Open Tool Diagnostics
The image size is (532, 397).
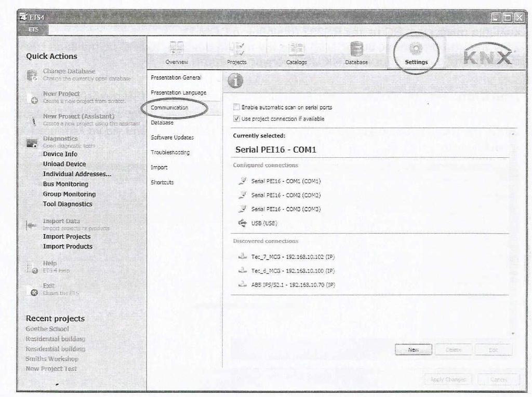(68, 204)
